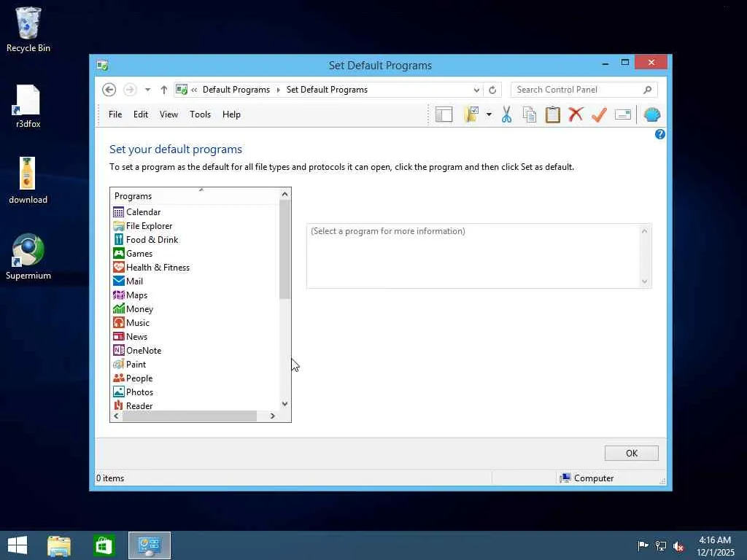This screenshot has width=747, height=560.
Task: Open the Windows Store taskbar icon
Action: [x=104, y=545]
